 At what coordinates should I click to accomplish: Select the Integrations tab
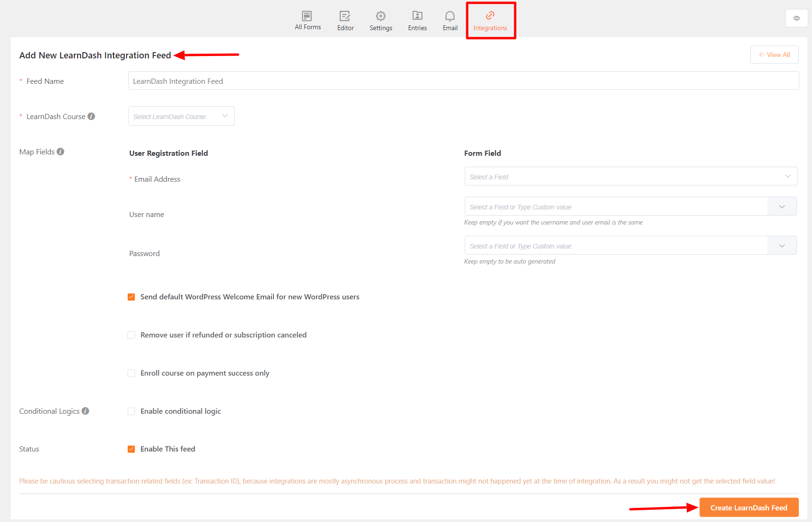490,21
